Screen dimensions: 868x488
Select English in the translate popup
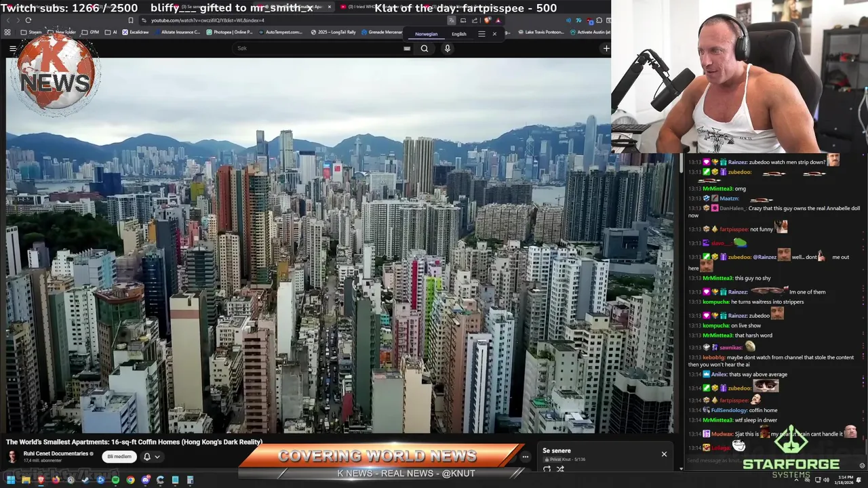459,34
